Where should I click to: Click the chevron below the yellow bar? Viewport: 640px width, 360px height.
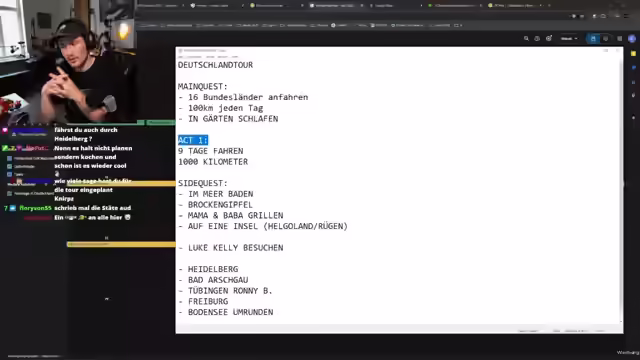[x=107, y=299]
